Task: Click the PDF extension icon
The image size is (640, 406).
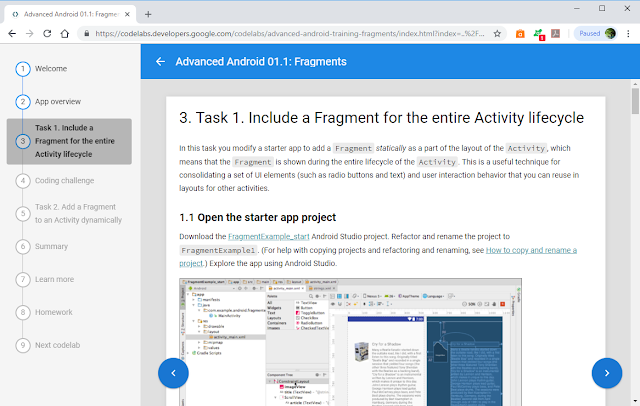Action: point(556,33)
